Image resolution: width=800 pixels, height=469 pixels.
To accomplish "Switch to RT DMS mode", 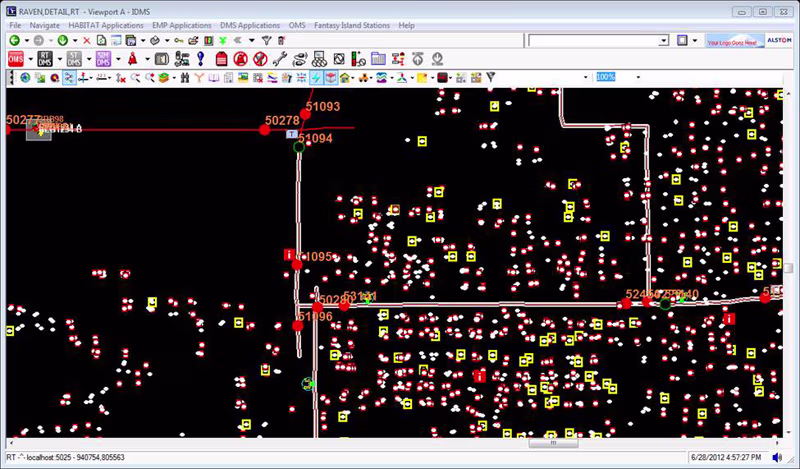I will coord(45,59).
